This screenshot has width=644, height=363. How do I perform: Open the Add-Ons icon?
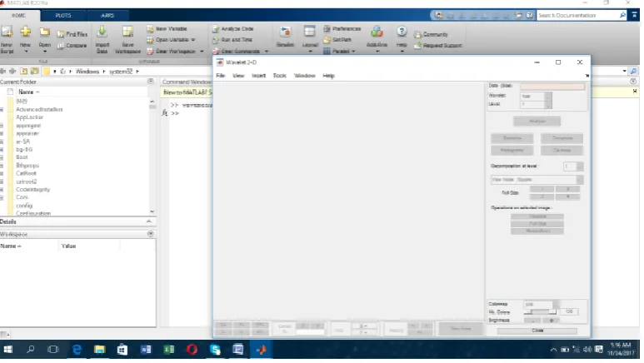tap(377, 32)
